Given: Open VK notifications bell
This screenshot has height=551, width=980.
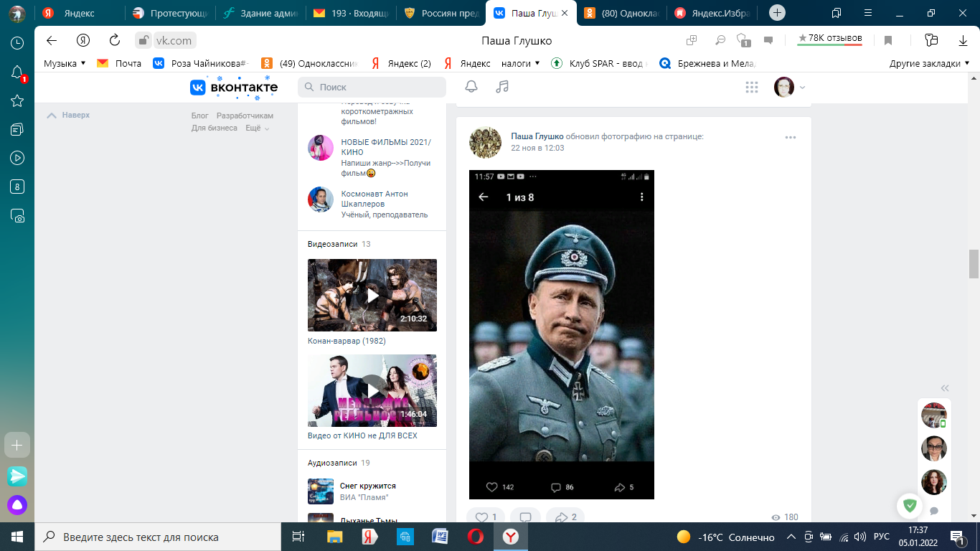Looking at the screenshot, I should click(x=471, y=87).
